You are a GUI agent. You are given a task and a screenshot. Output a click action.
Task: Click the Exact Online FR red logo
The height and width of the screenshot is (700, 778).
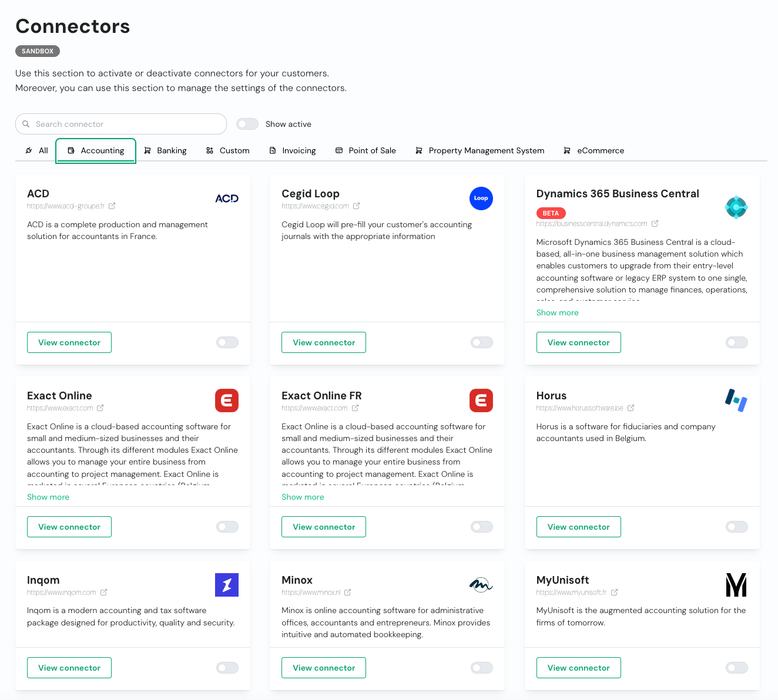coord(481,401)
